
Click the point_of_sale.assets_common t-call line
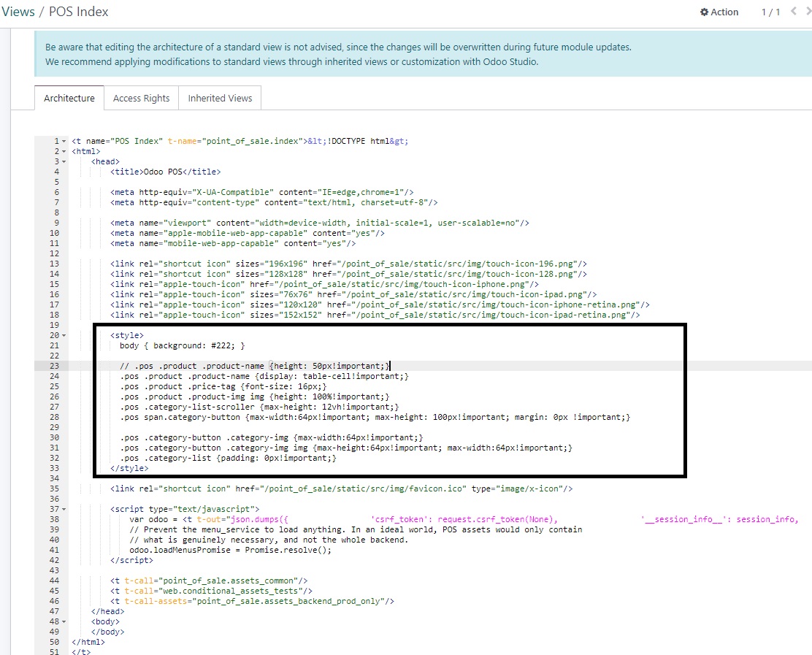(x=209, y=581)
